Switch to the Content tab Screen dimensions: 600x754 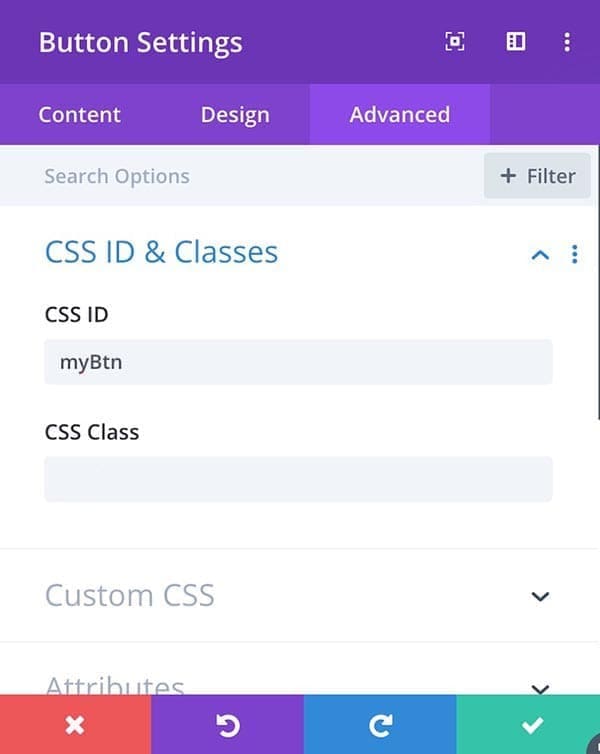pyautogui.click(x=80, y=114)
